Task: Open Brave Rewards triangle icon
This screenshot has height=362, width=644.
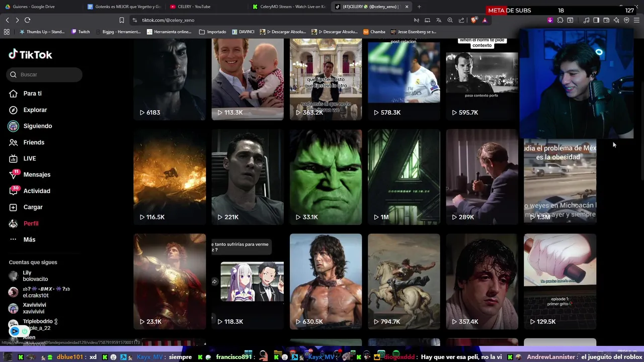Action: pyautogui.click(x=485, y=20)
